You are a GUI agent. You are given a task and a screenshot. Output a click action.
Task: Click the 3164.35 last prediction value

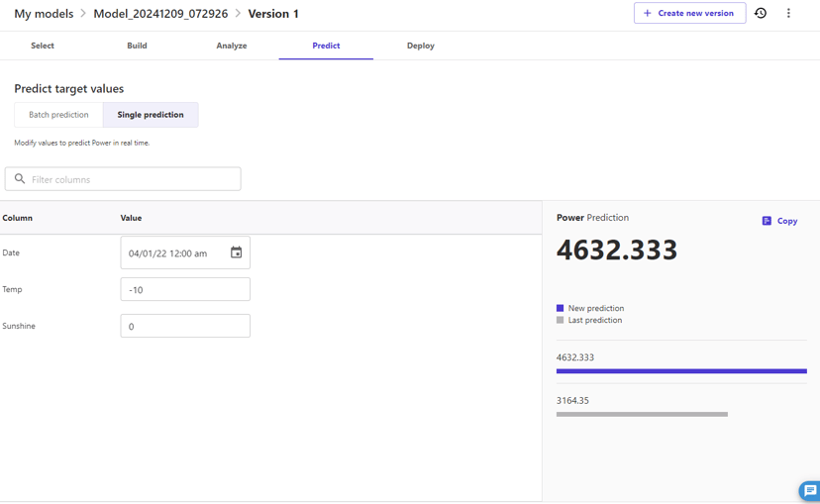[572, 400]
